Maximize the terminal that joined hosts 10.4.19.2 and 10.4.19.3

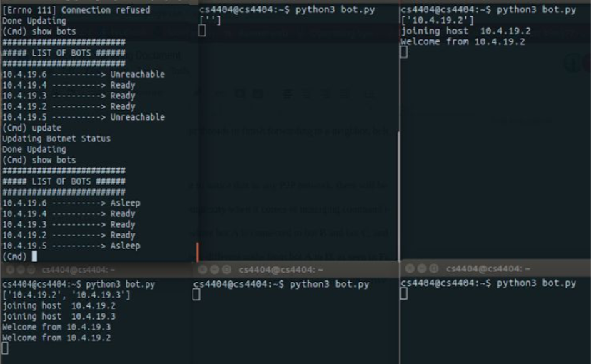[x=29, y=270]
